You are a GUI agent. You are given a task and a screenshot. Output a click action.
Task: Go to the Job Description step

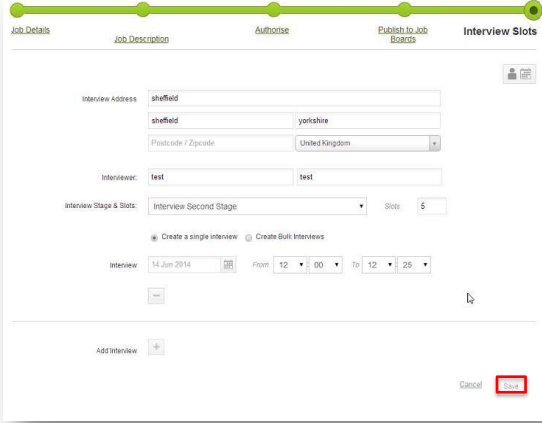(x=141, y=39)
